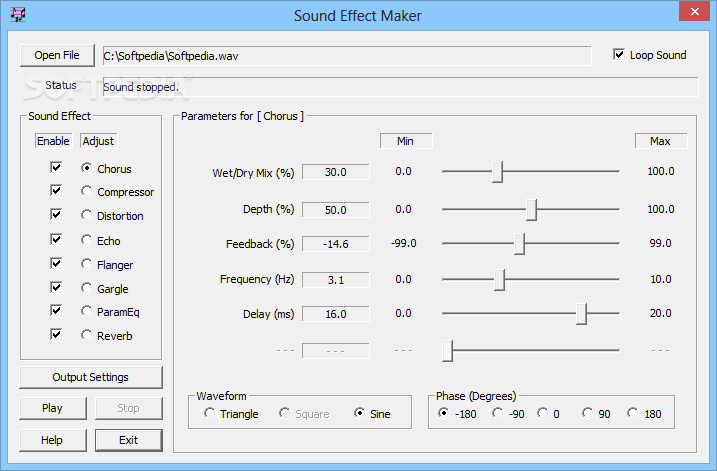
Task: Open Output Settings
Action: tap(90, 377)
